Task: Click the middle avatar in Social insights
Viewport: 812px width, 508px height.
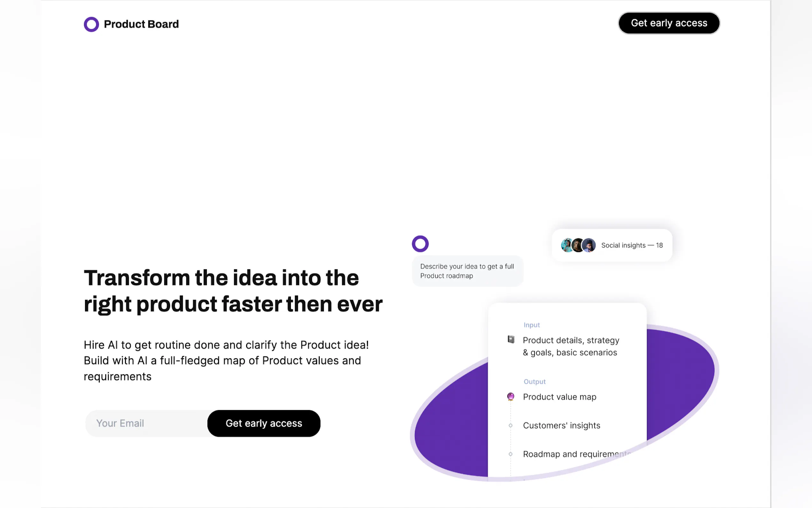Action: pyautogui.click(x=578, y=245)
